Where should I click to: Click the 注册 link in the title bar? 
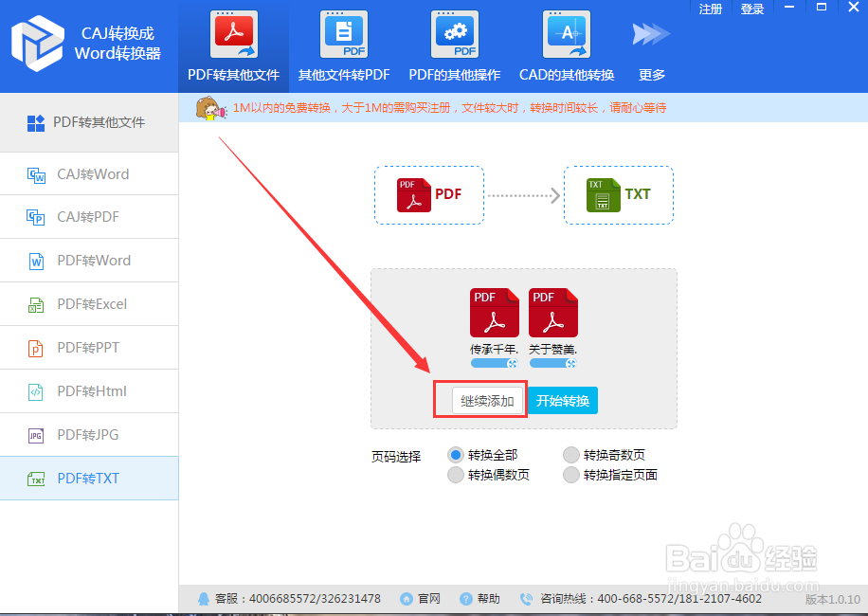coord(711,9)
